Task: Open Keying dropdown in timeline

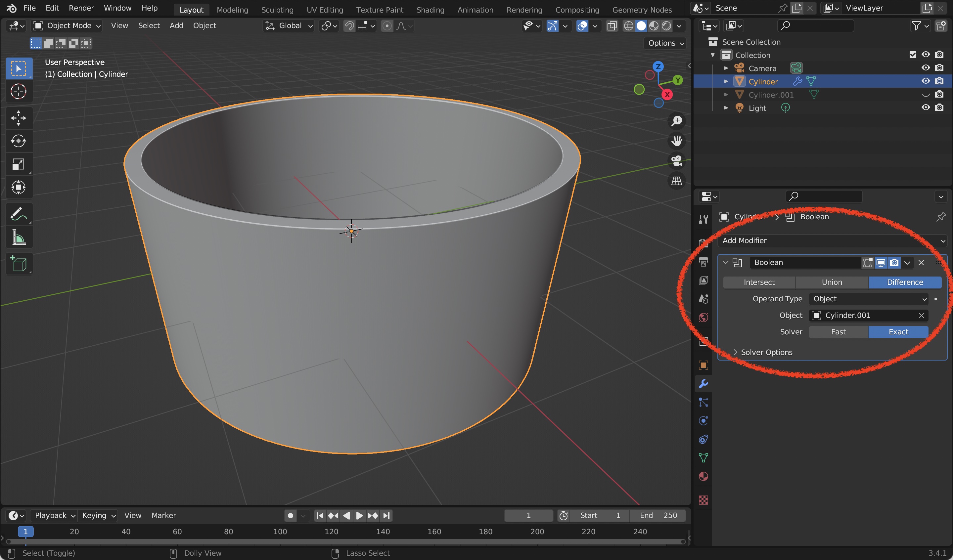Action: tap(98, 515)
